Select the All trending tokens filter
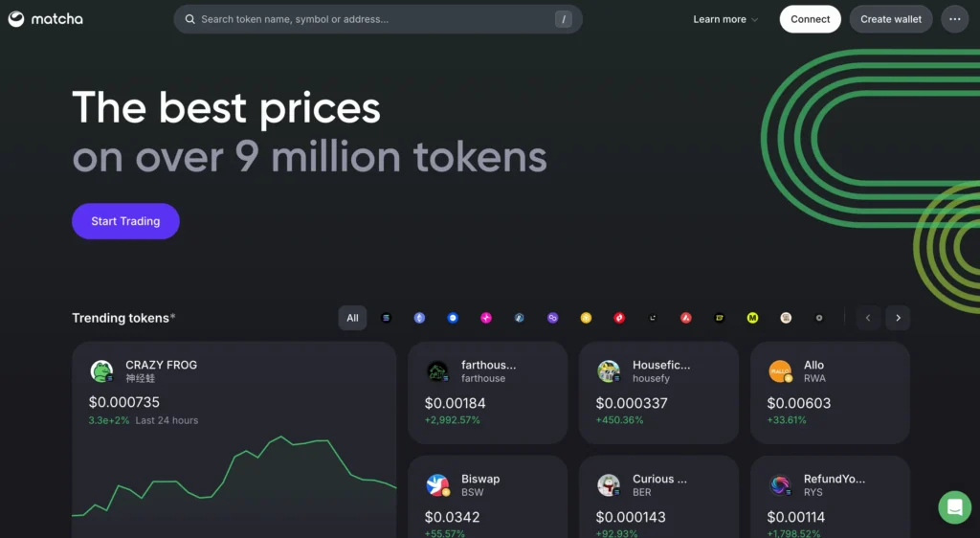 tap(352, 318)
